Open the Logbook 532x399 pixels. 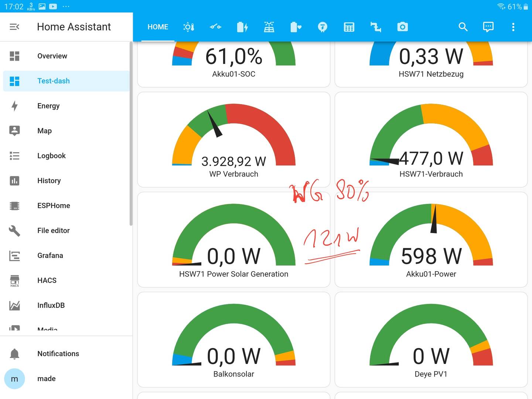[x=66, y=156]
